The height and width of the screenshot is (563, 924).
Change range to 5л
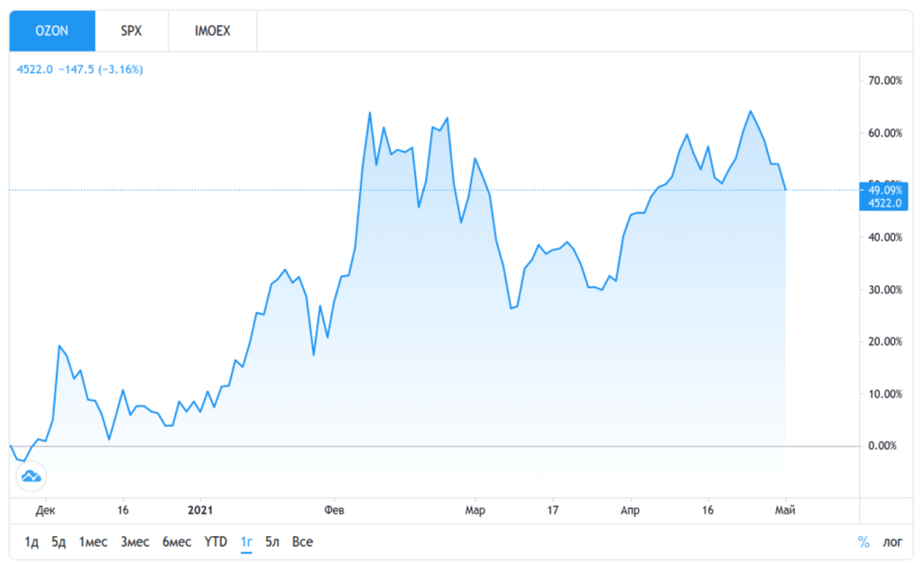pos(272,542)
